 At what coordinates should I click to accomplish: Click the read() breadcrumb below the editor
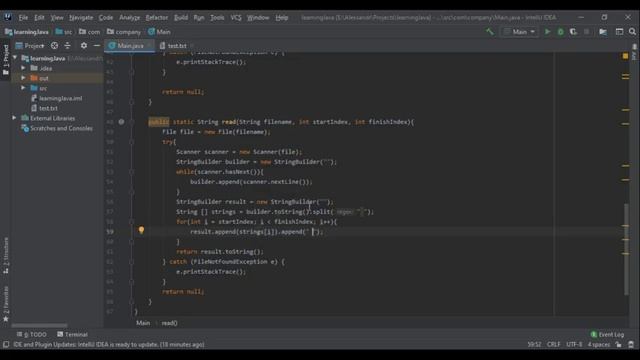click(169, 323)
